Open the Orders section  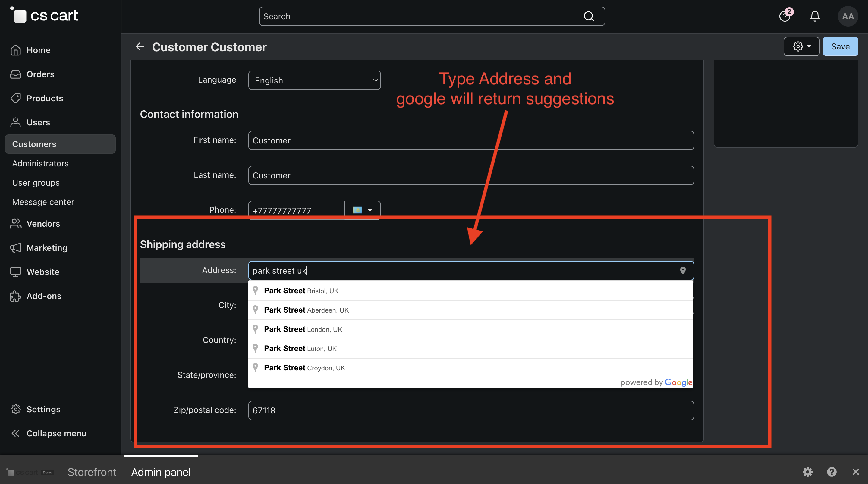[40, 74]
